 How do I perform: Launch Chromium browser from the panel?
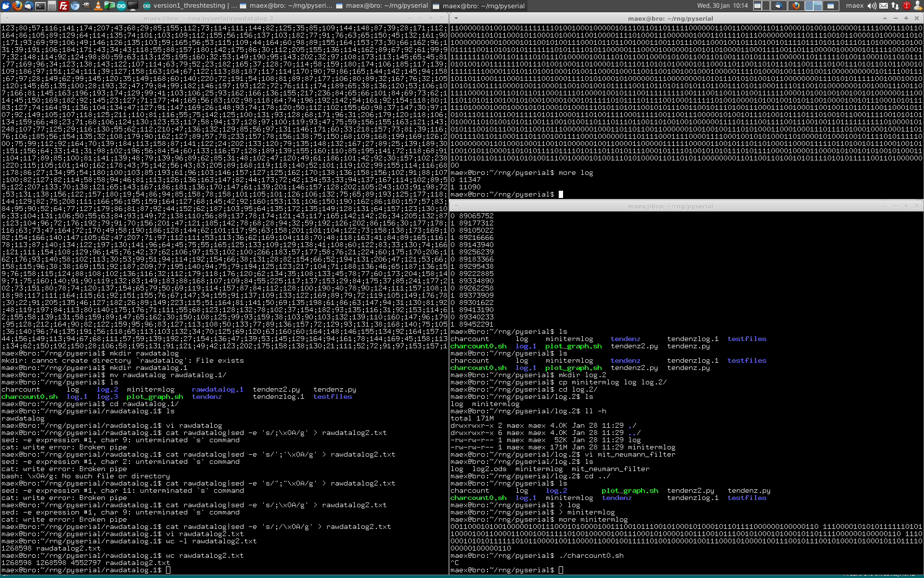(x=75, y=6)
